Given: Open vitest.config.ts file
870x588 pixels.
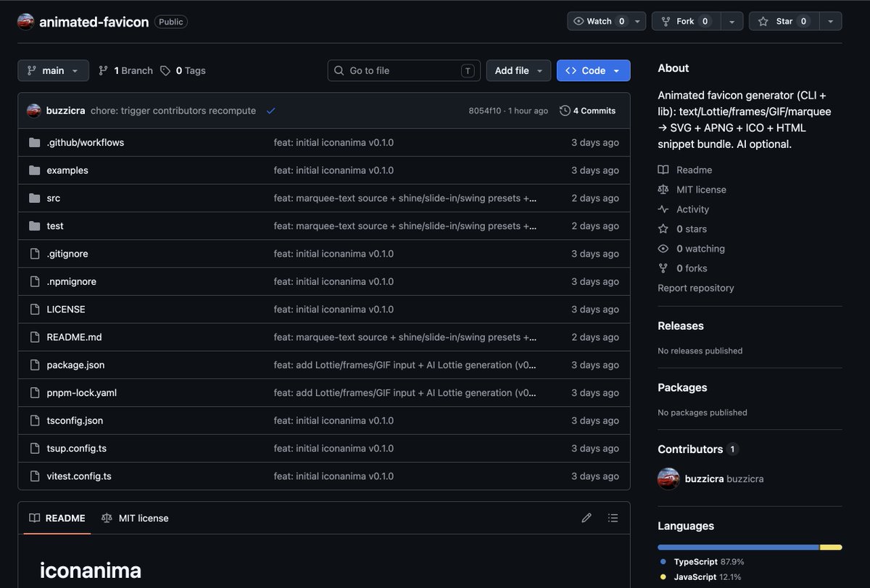Looking at the screenshot, I should pyautogui.click(x=79, y=476).
